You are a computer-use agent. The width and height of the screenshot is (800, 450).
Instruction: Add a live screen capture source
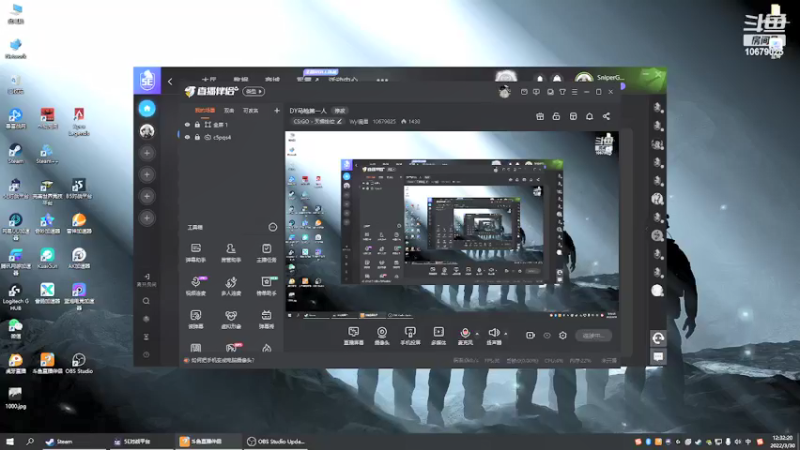pyautogui.click(x=354, y=336)
